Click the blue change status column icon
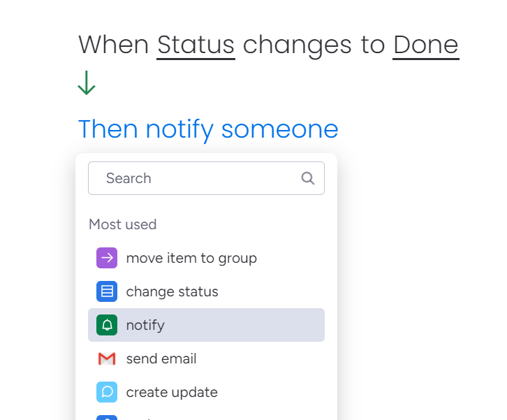Screen dimensions: 507x420 (107, 291)
